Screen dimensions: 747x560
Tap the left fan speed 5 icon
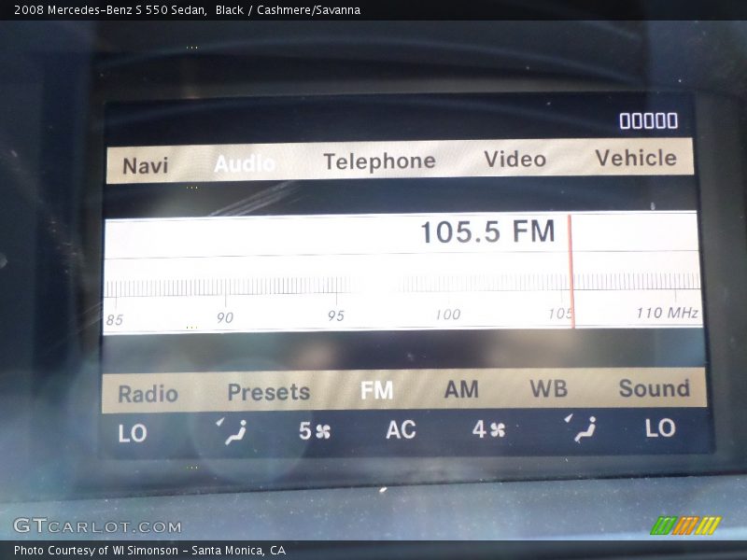(x=315, y=431)
